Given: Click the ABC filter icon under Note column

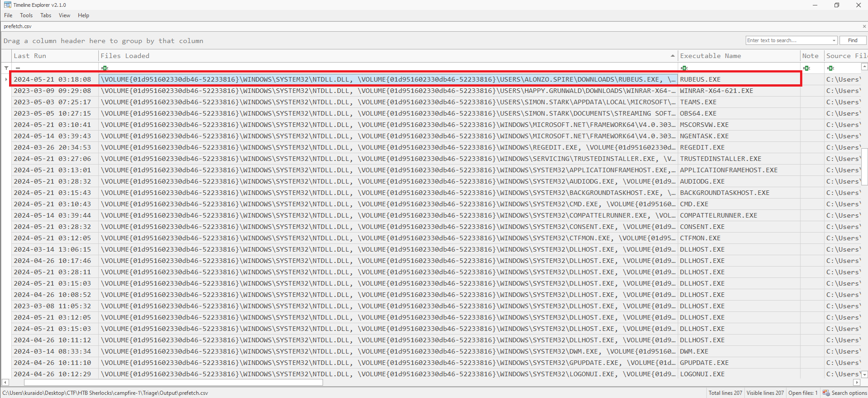Looking at the screenshot, I should (806, 68).
